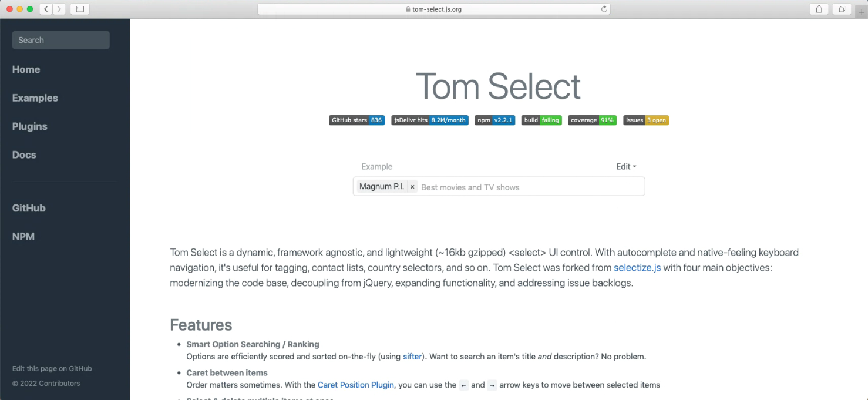Open the issues 3 open badge
Viewport: 868px width, 400px height.
pyautogui.click(x=645, y=120)
